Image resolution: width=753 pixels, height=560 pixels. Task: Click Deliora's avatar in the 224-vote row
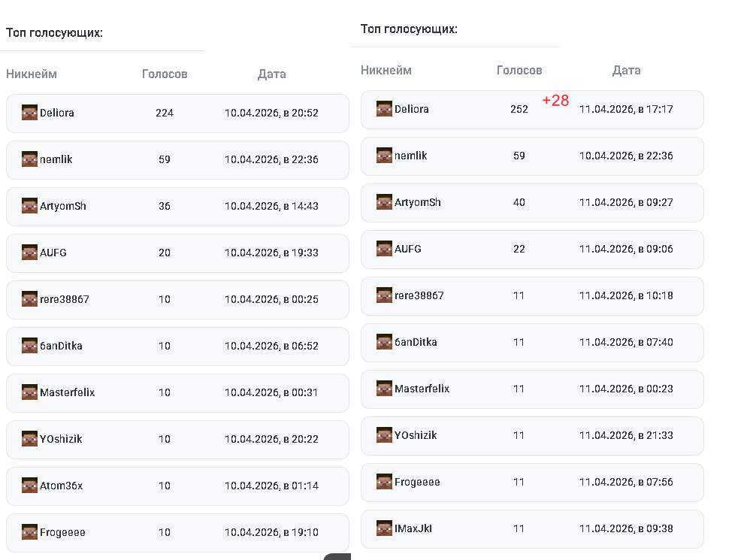pos(29,113)
